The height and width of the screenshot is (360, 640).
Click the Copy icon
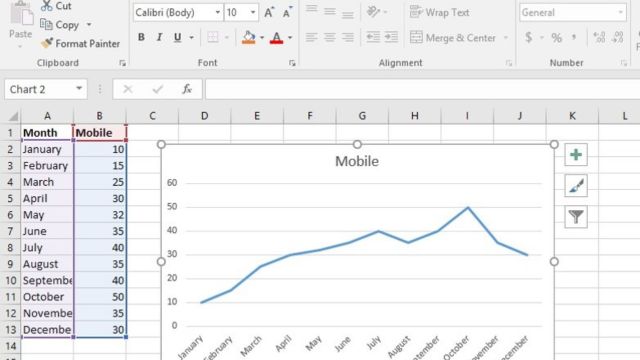(x=46, y=24)
